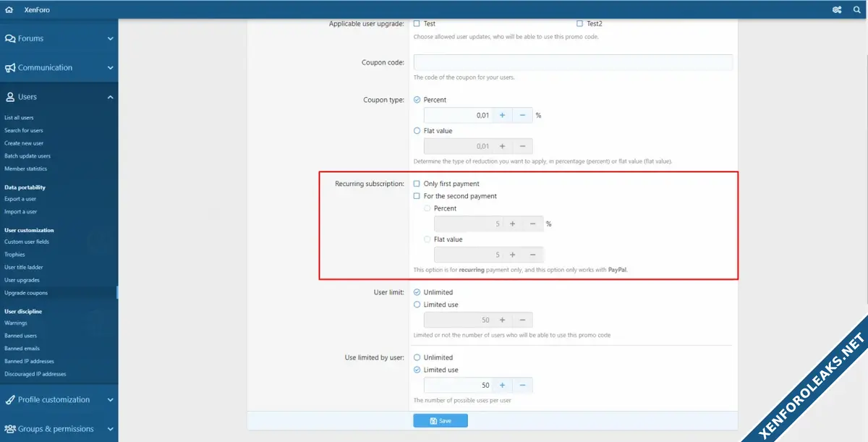Click the search magnifier icon
Screen dimensions: 868x442
[x=856, y=9]
